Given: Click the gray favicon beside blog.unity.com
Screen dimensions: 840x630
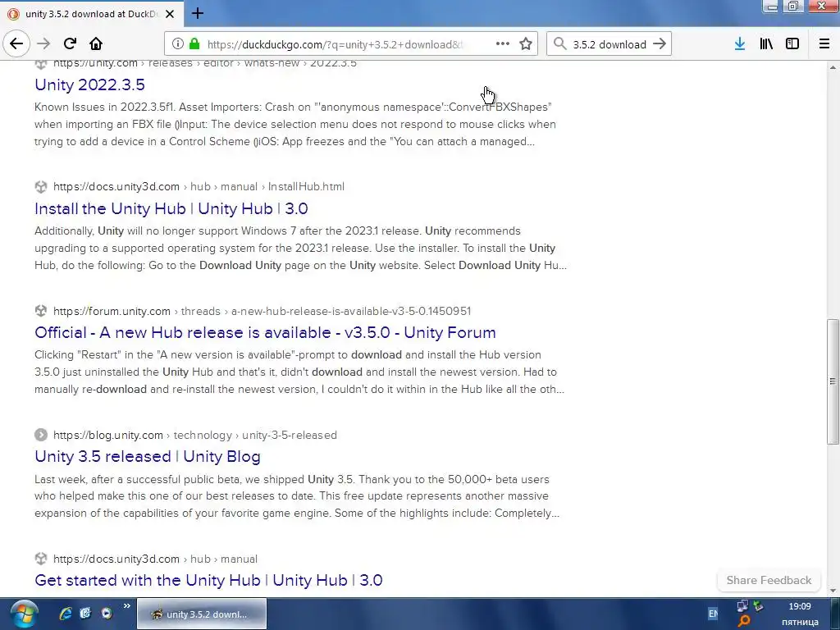Looking at the screenshot, I should click(x=41, y=435).
